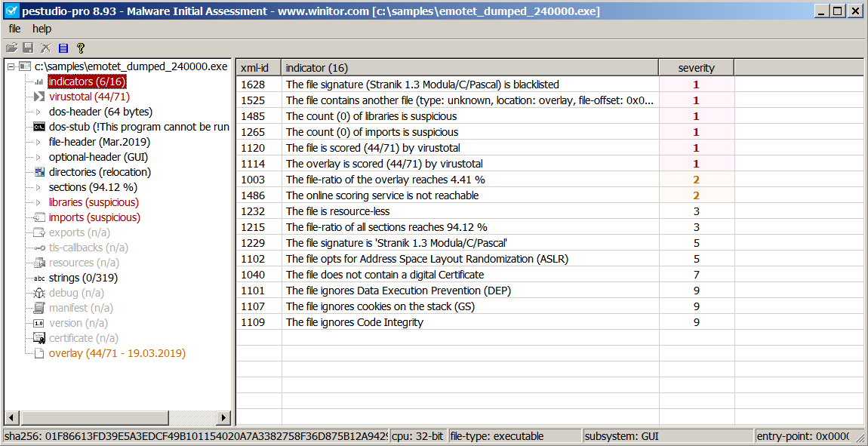
Task: Click the table icon beside directories
Action: (x=38, y=172)
